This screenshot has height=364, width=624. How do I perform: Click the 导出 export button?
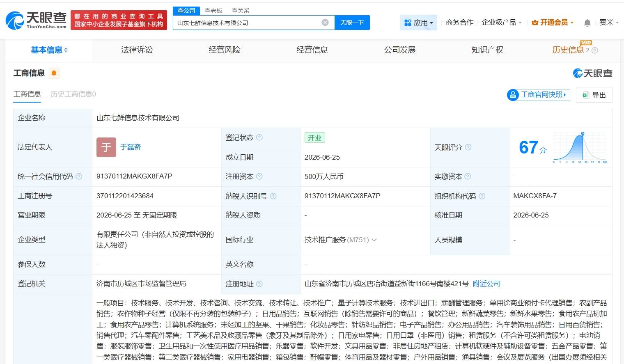594,95
